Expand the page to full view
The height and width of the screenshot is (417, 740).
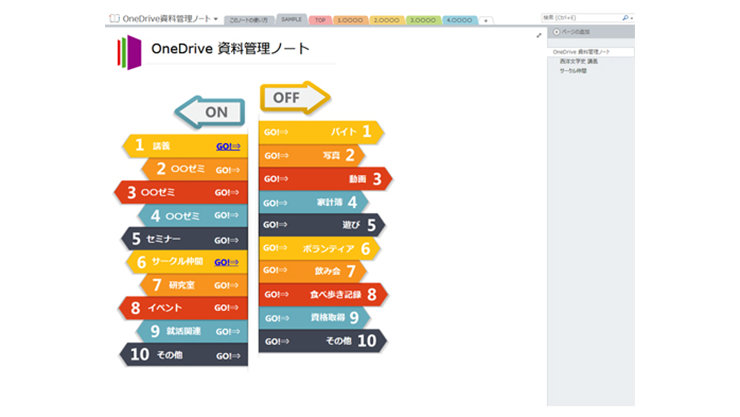pyautogui.click(x=539, y=35)
